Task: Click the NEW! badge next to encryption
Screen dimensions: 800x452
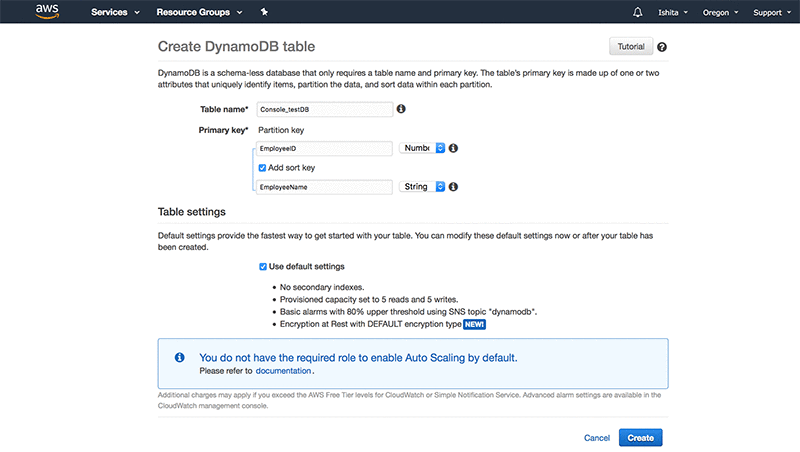Action: click(x=474, y=324)
